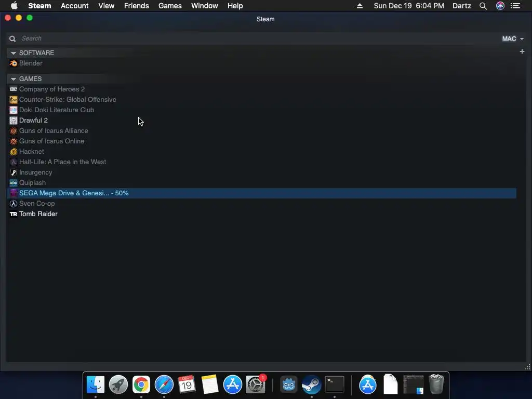The height and width of the screenshot is (399, 532).
Task: Open the Friends menu
Action: coord(137,6)
